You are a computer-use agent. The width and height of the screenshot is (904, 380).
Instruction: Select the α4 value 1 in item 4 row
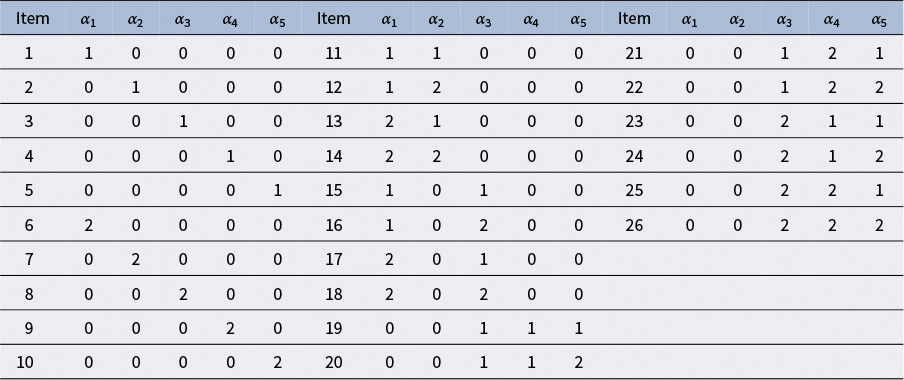(231, 156)
